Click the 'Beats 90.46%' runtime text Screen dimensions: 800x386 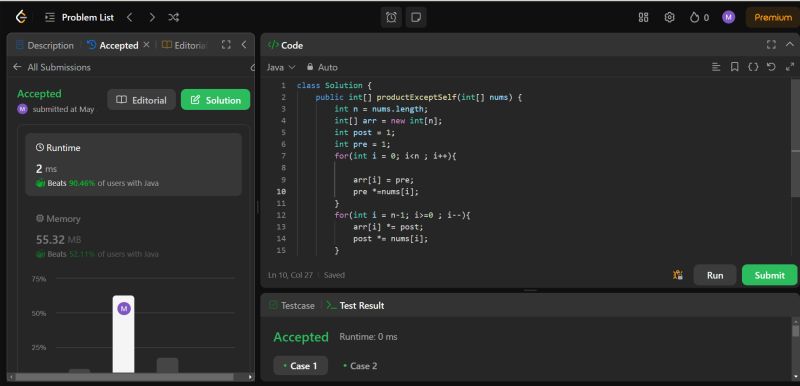pos(71,183)
